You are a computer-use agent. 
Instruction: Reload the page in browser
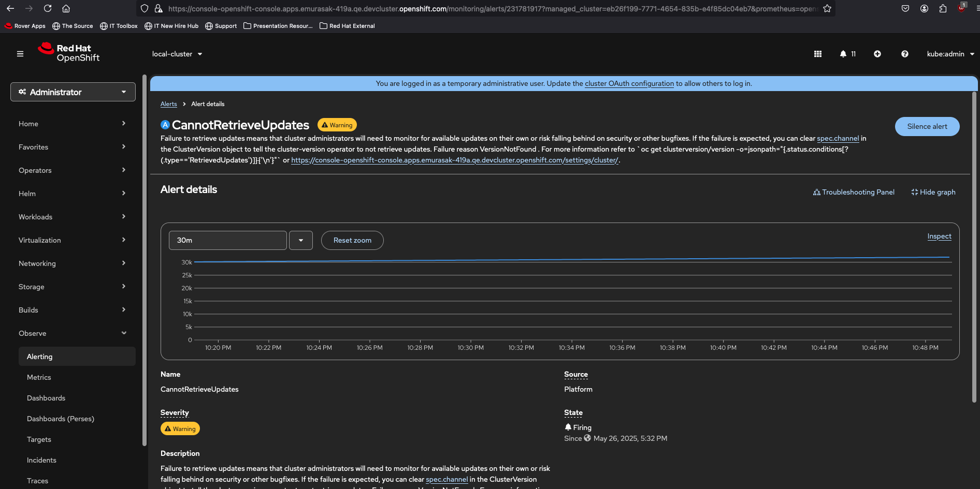click(x=48, y=9)
